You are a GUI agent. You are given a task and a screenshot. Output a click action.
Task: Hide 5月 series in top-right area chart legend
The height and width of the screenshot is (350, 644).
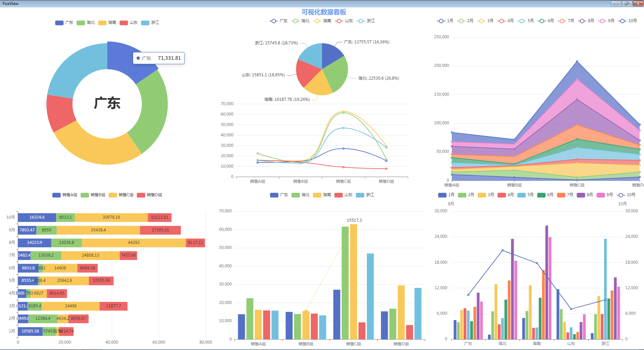(x=522, y=21)
